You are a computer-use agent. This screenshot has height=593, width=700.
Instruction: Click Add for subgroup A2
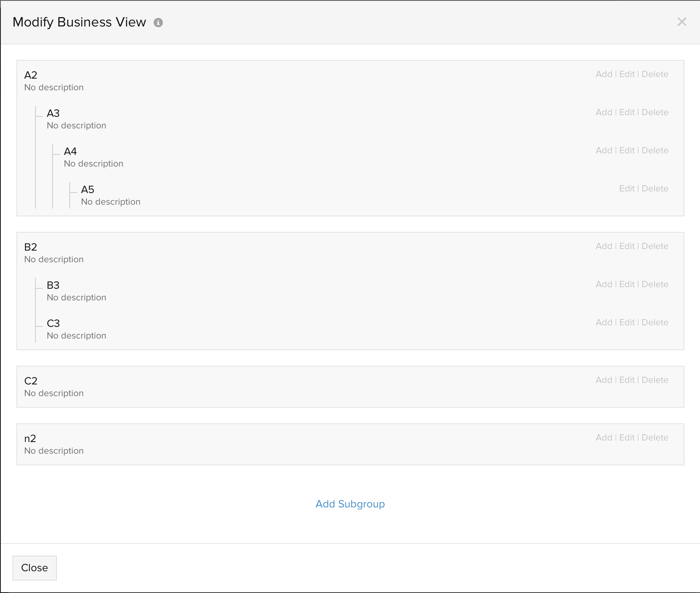click(x=603, y=74)
